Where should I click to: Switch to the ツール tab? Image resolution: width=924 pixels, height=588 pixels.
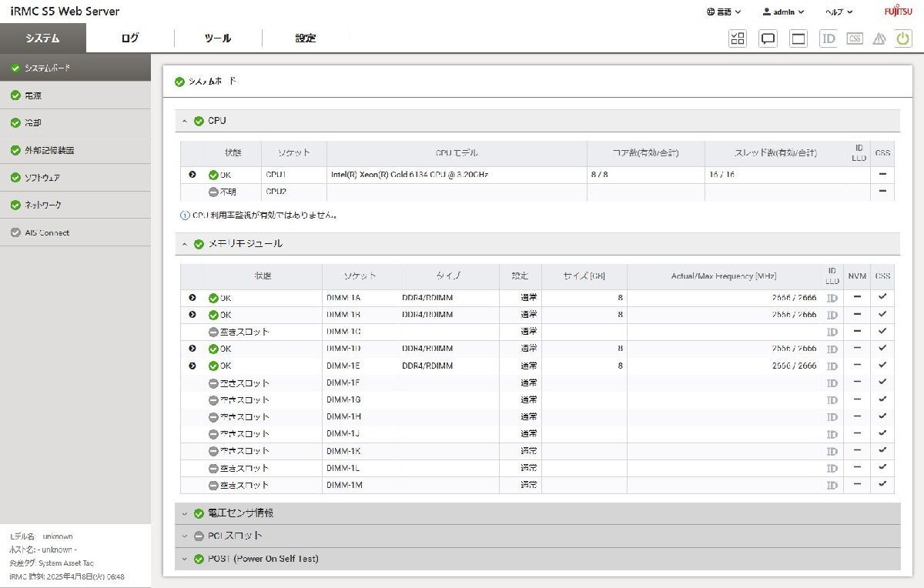[x=218, y=38]
